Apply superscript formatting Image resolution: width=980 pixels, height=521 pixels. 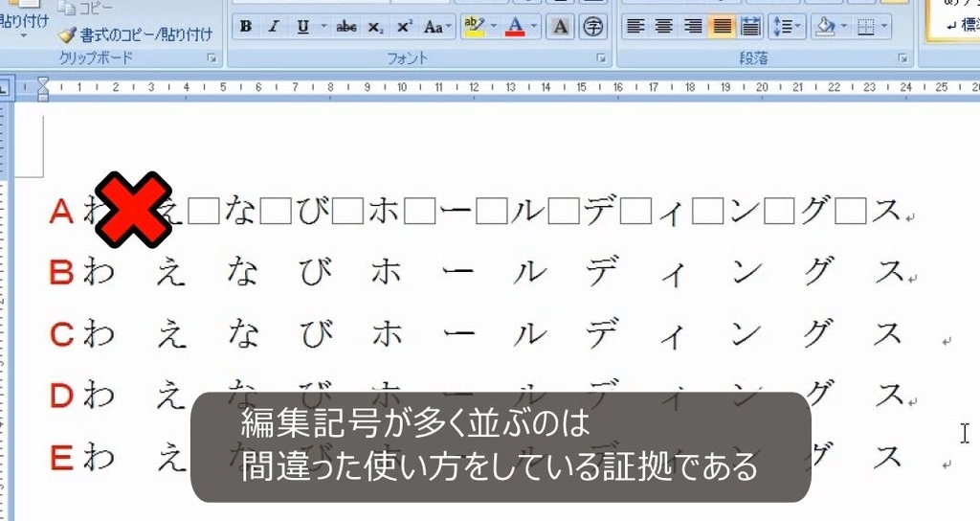(x=404, y=26)
